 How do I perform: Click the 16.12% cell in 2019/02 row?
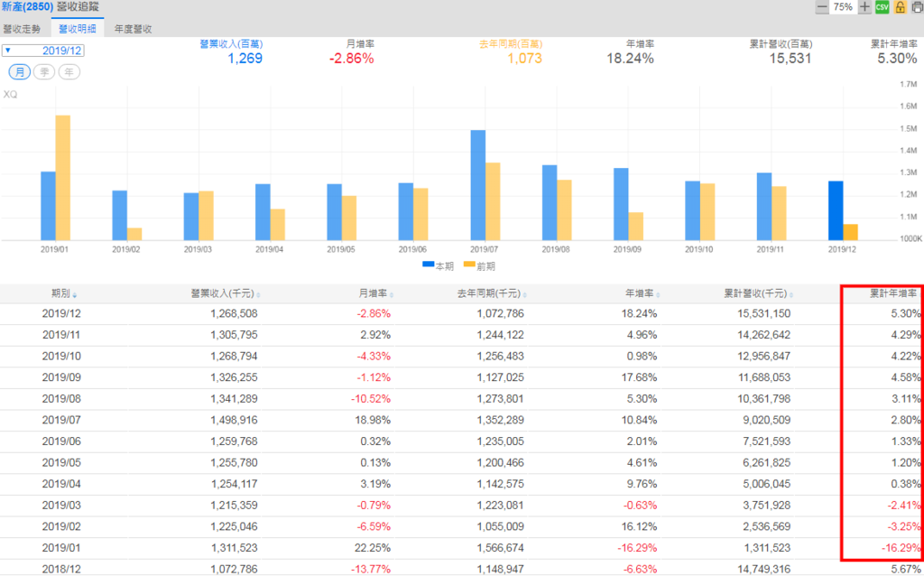[x=640, y=525]
